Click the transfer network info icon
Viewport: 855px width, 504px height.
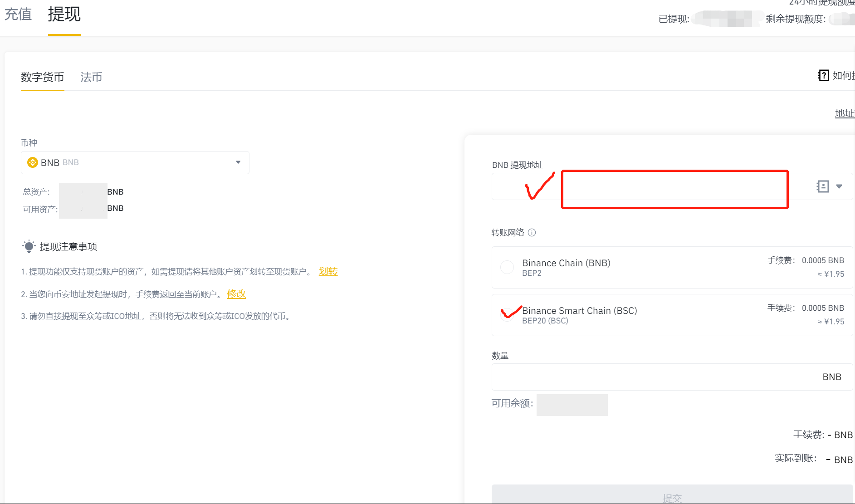[x=532, y=233]
